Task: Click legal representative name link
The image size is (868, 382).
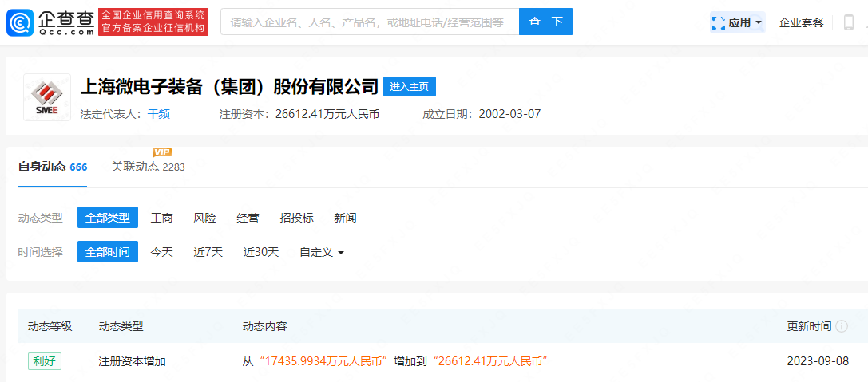Action: (159, 114)
